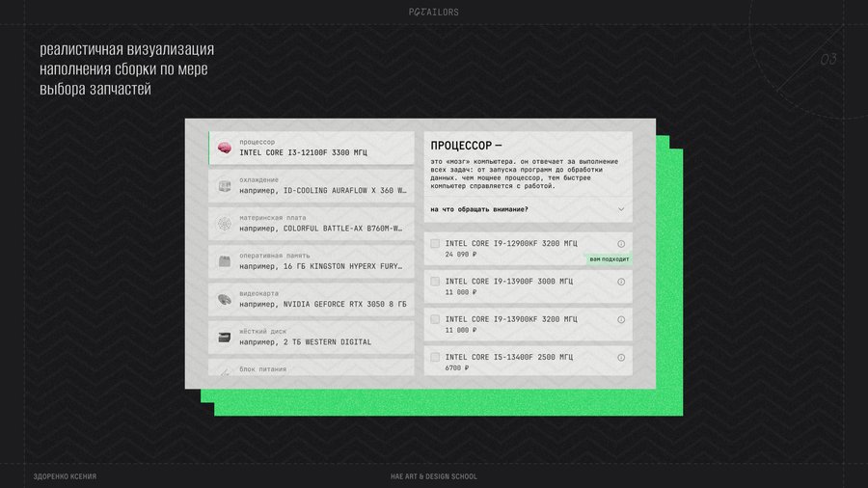868x488 pixels.
Task: Open info for Intel Core i9-13900KF
Action: [621, 320]
